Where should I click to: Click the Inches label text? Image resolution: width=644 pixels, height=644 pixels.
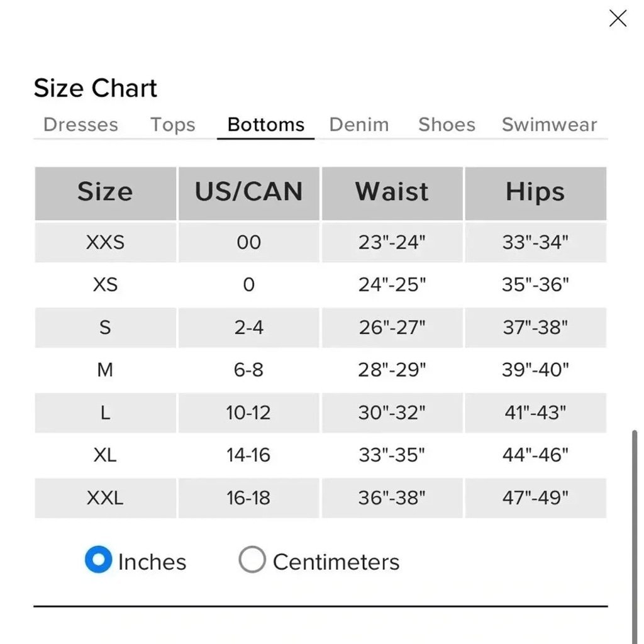click(x=152, y=562)
